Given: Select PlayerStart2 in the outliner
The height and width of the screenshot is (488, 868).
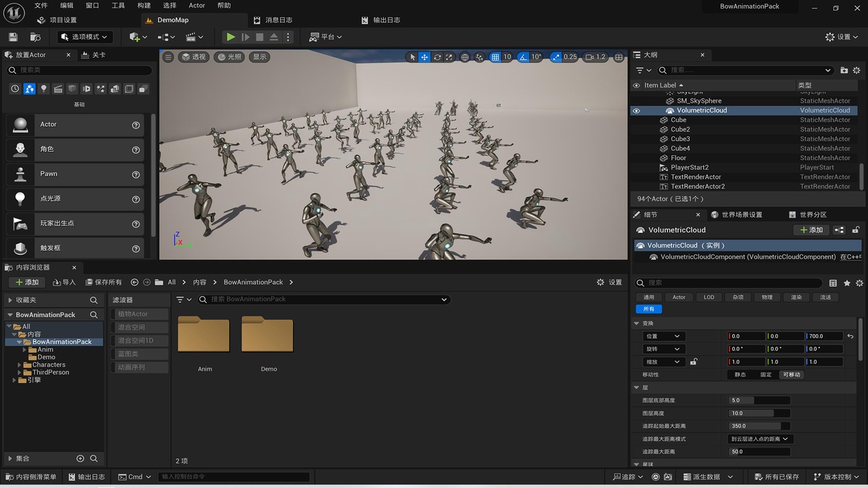Looking at the screenshot, I should (690, 167).
